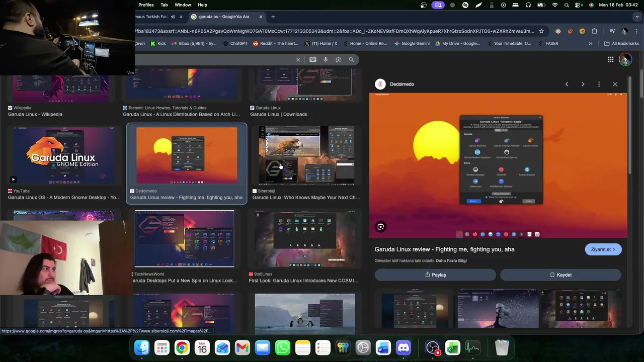644x362 pixels.
Task: Open the Tab menu in menu bar
Action: pyautogui.click(x=165, y=5)
